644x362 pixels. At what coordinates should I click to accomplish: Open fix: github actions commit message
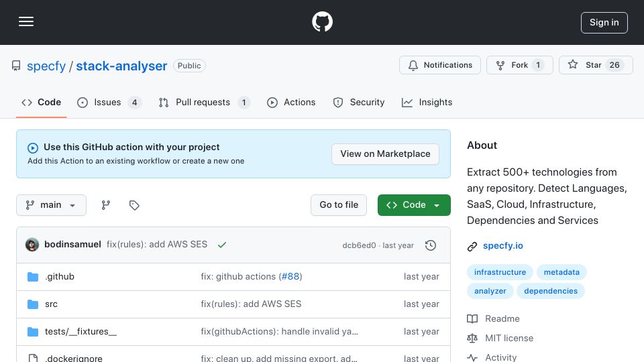(238, 277)
